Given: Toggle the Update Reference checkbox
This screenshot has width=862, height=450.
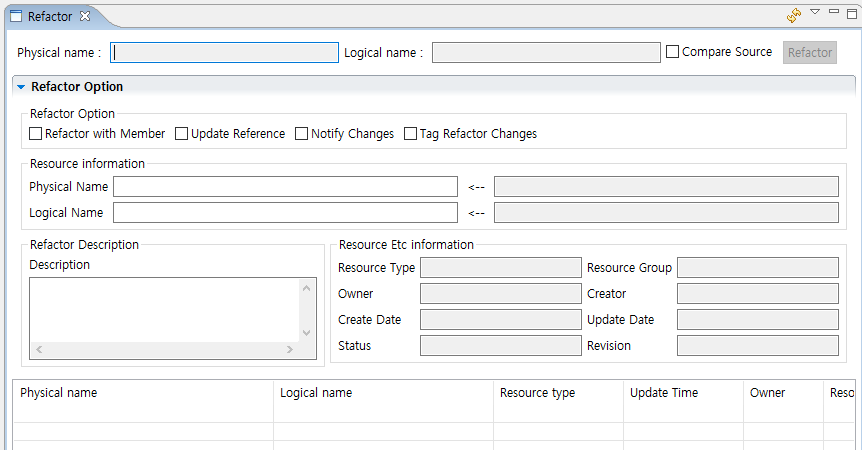Looking at the screenshot, I should pyautogui.click(x=182, y=134).
